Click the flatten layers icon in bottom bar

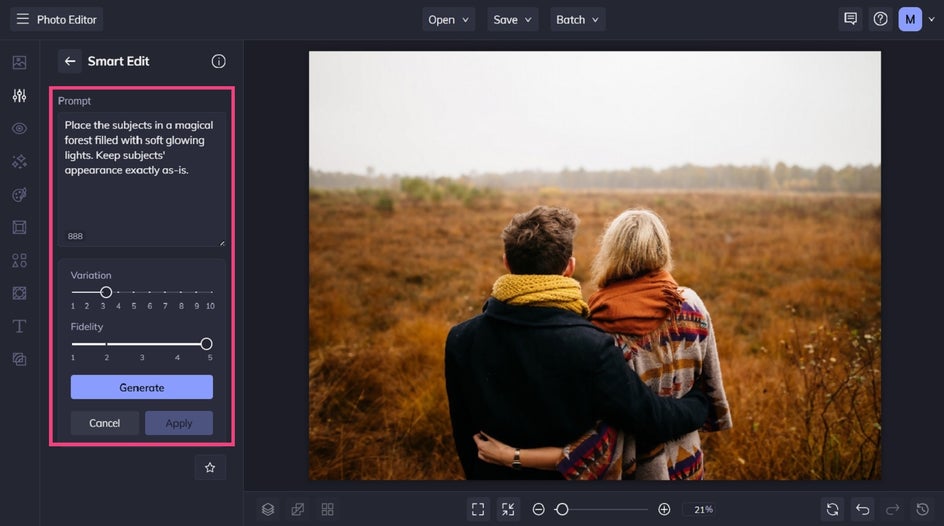pyautogui.click(x=298, y=510)
